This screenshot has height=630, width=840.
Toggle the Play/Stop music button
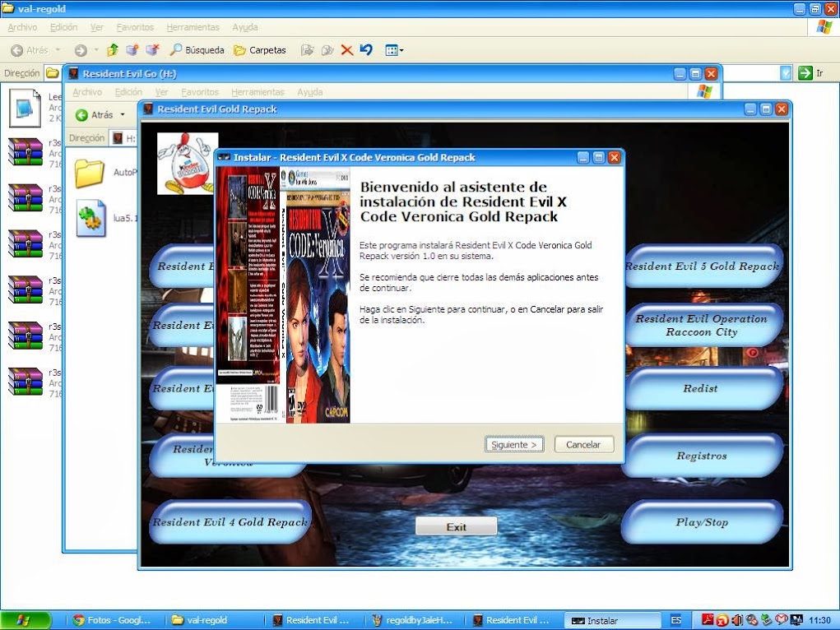pyautogui.click(x=702, y=521)
